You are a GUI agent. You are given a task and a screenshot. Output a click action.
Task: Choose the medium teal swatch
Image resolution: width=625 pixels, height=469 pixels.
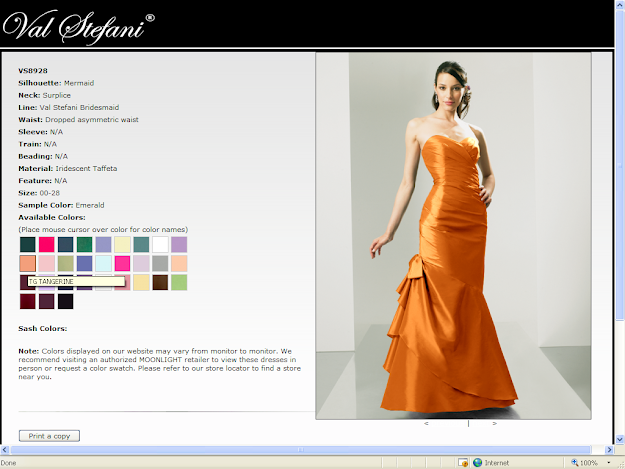(x=141, y=244)
